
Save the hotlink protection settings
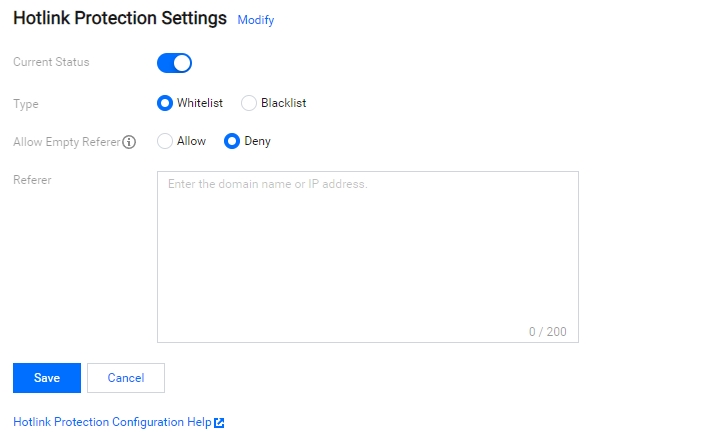(x=47, y=378)
